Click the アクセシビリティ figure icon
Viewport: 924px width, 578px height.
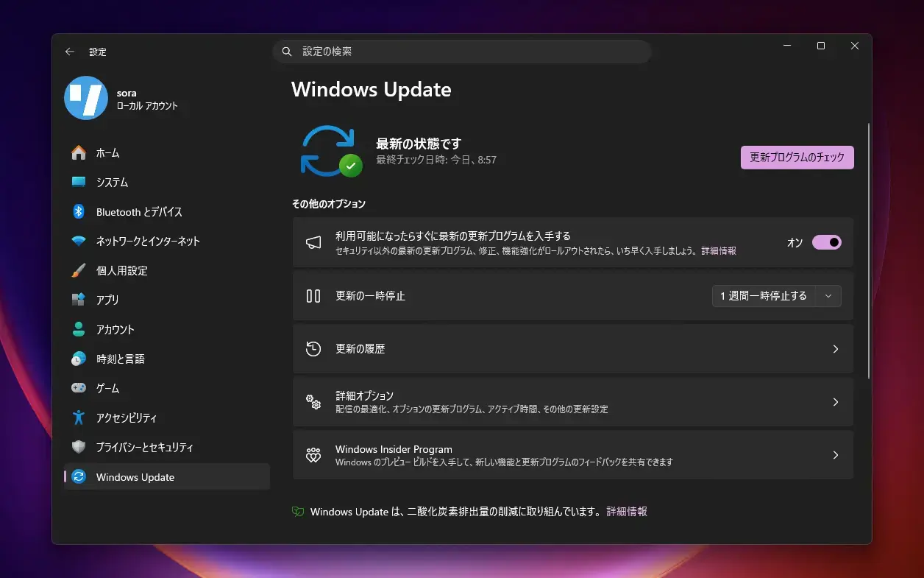tap(79, 417)
